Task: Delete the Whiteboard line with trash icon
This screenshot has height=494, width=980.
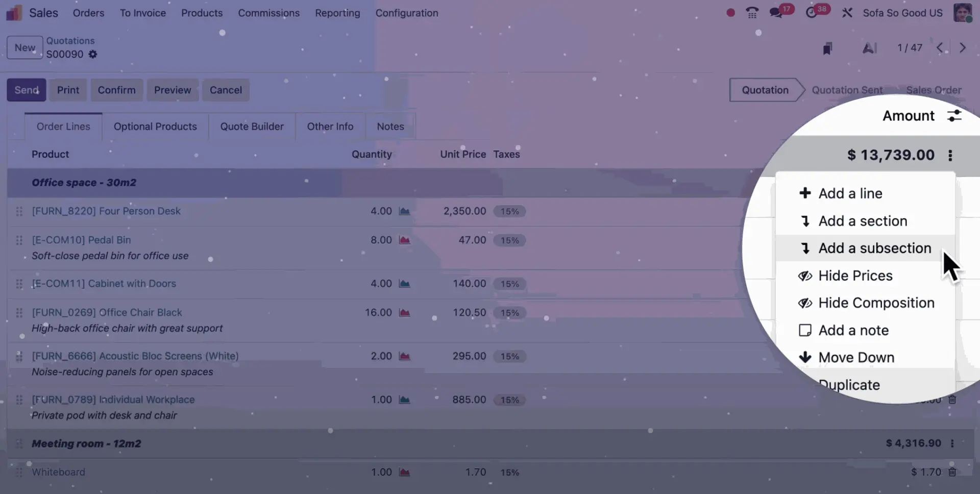Action: 952,472
